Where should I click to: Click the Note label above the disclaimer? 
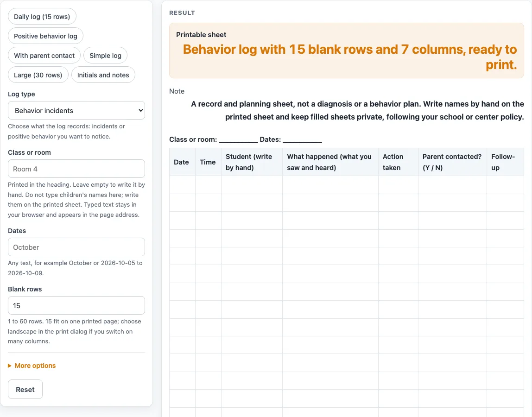[177, 91]
